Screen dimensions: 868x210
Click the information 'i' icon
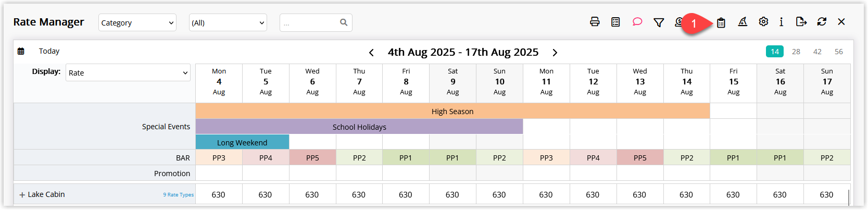coord(781,22)
